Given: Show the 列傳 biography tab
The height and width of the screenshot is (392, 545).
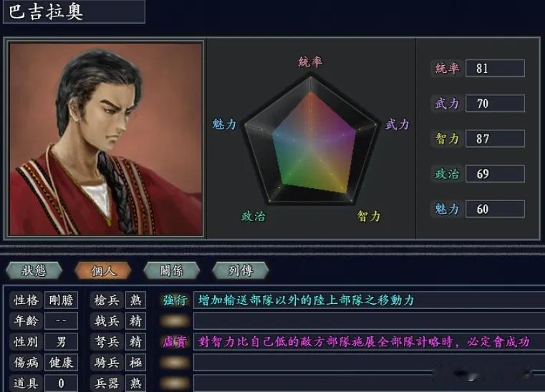Looking at the screenshot, I should tap(241, 270).
